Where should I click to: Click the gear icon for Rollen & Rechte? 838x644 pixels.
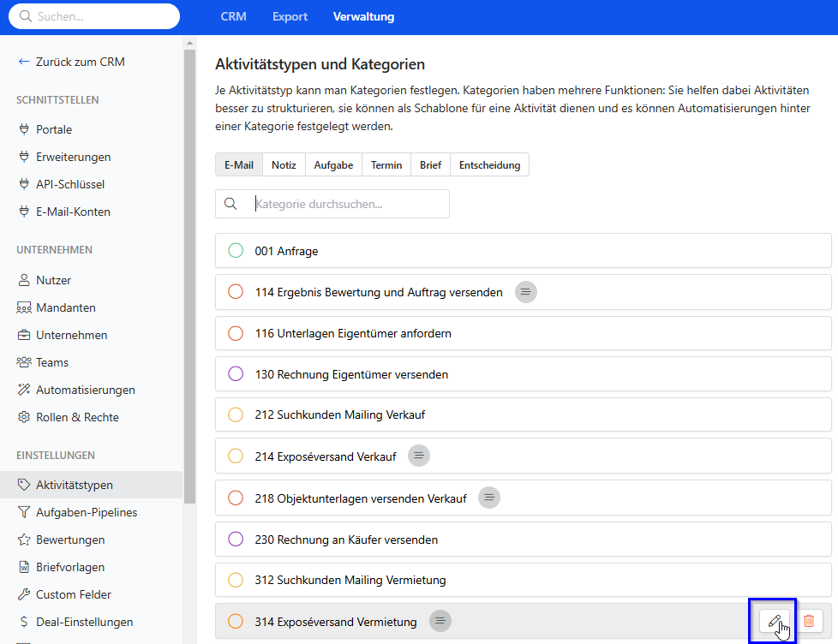23,417
